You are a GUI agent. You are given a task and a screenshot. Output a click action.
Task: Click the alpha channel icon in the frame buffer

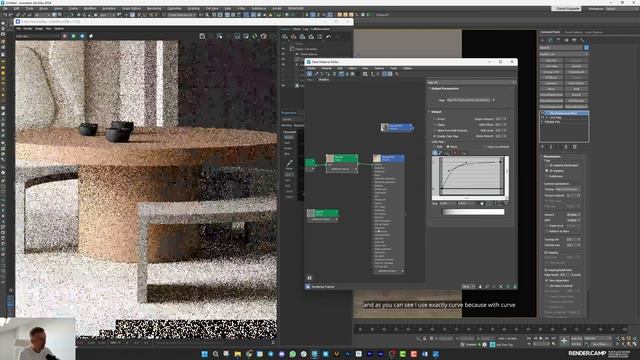point(91,36)
